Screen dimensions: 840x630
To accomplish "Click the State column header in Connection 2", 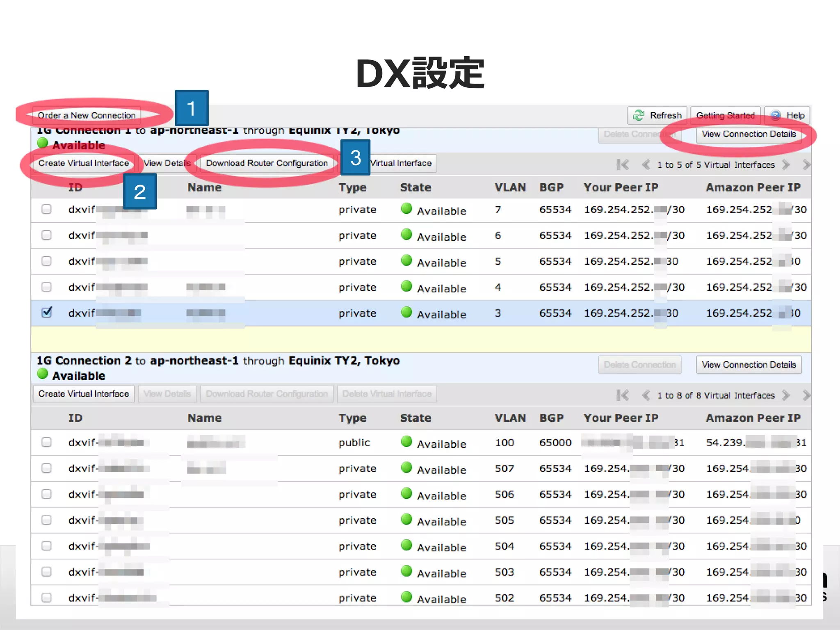I will 415,418.
